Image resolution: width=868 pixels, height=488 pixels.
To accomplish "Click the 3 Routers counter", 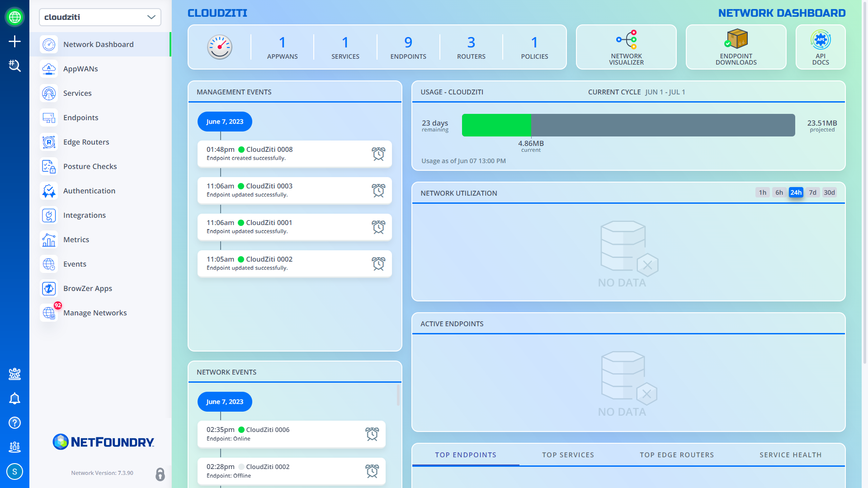I will [x=471, y=47].
